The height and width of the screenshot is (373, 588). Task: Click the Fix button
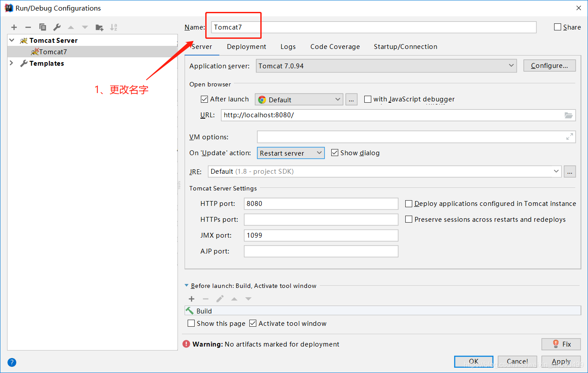coord(561,344)
